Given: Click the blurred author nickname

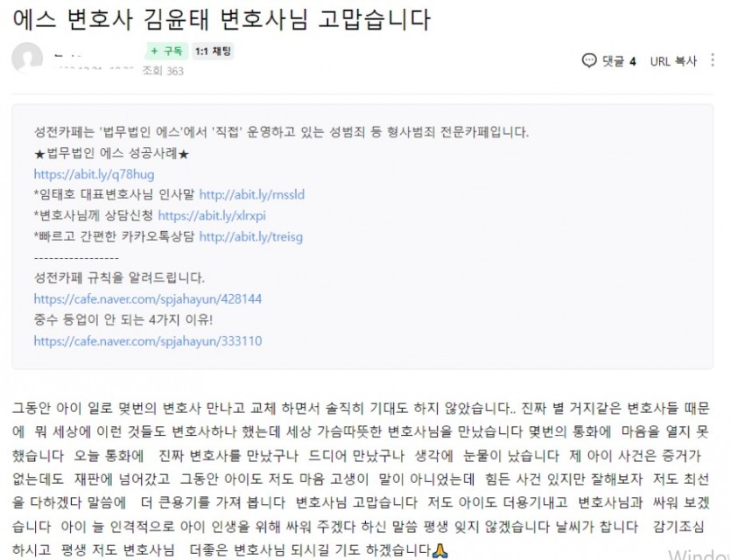Looking at the screenshot, I should (x=70, y=56).
